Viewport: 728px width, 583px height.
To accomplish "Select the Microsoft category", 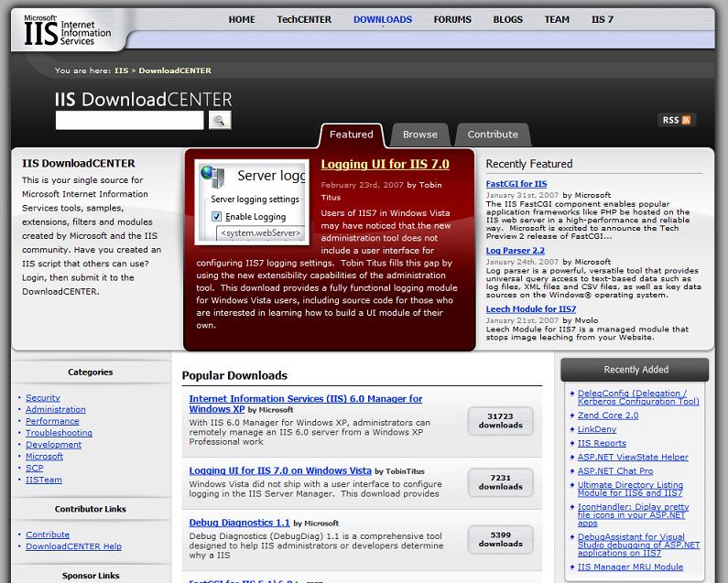I will tap(44, 457).
